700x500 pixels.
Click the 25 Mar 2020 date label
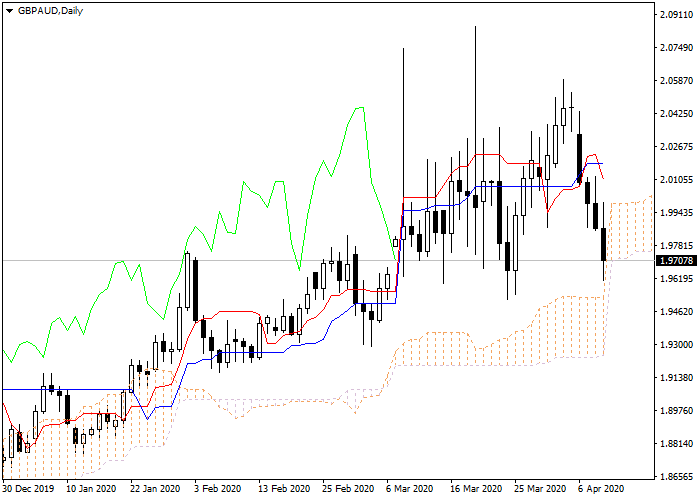[540, 489]
